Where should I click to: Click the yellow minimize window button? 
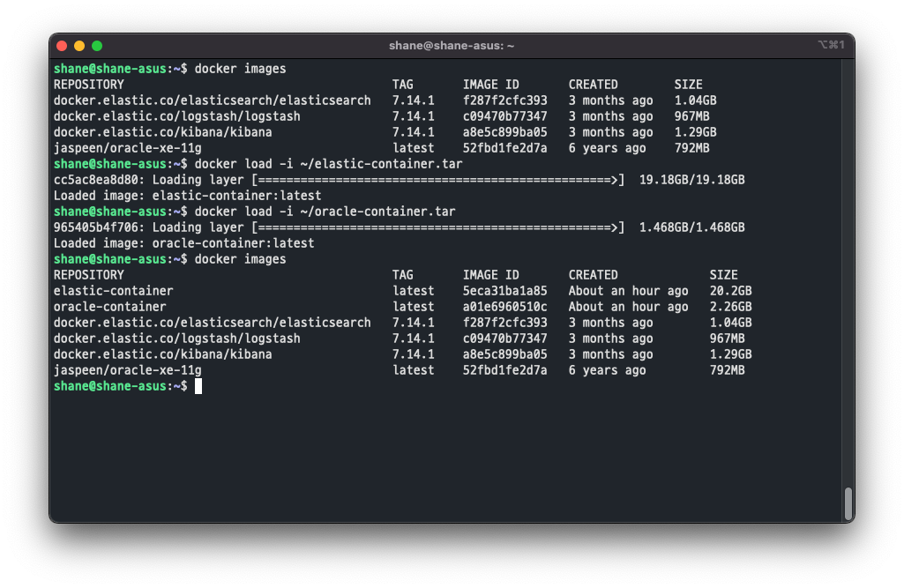79,46
